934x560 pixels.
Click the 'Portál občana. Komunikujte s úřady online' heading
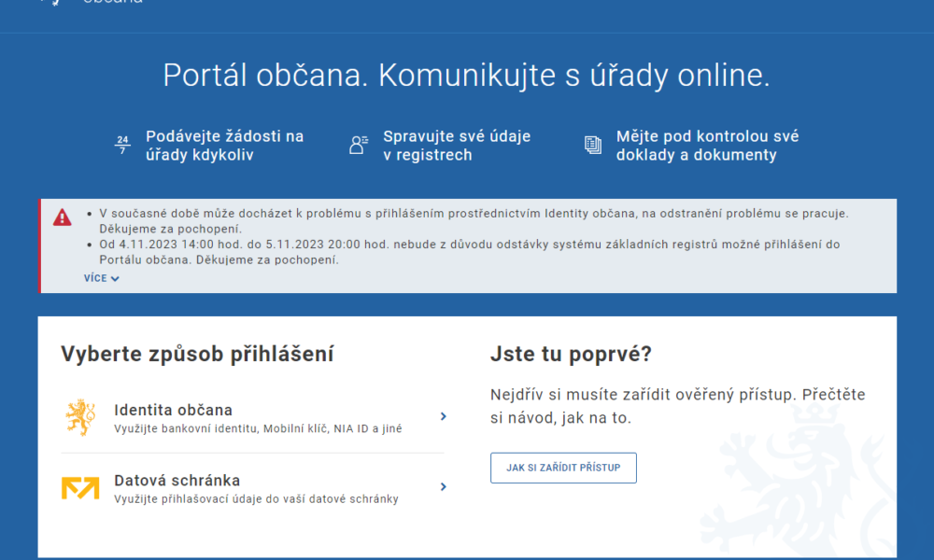click(466, 76)
